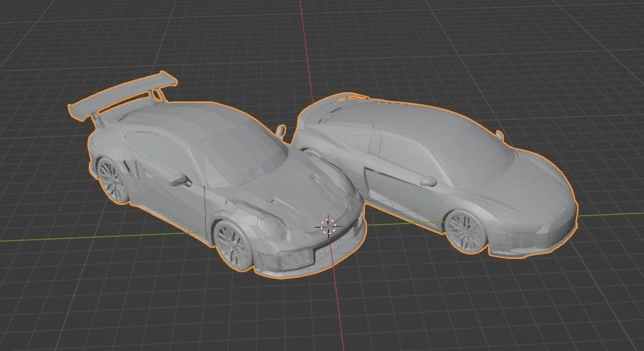Click the front wheel of the left car
The height and width of the screenshot is (351, 644).
(232, 245)
